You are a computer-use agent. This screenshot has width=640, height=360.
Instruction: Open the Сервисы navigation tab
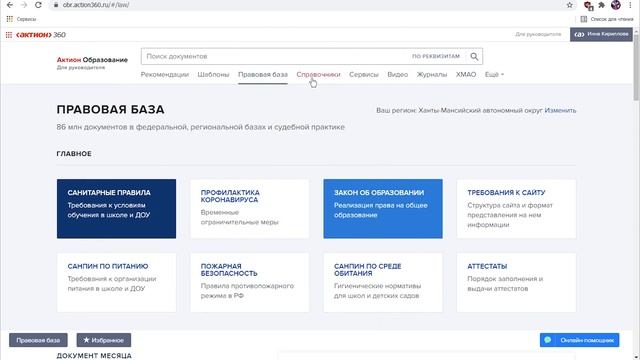[x=364, y=74]
